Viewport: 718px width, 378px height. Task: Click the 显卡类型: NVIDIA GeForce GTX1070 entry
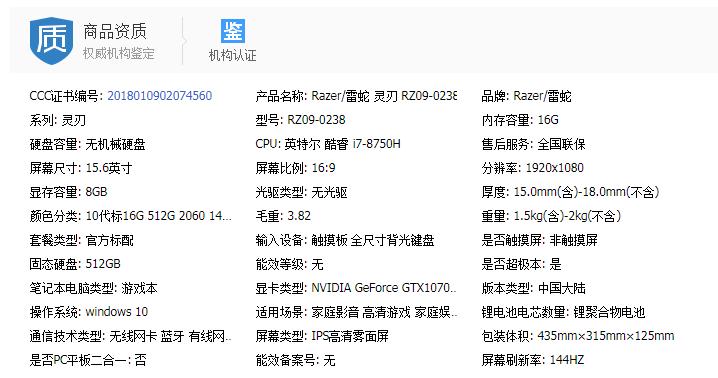click(356, 288)
